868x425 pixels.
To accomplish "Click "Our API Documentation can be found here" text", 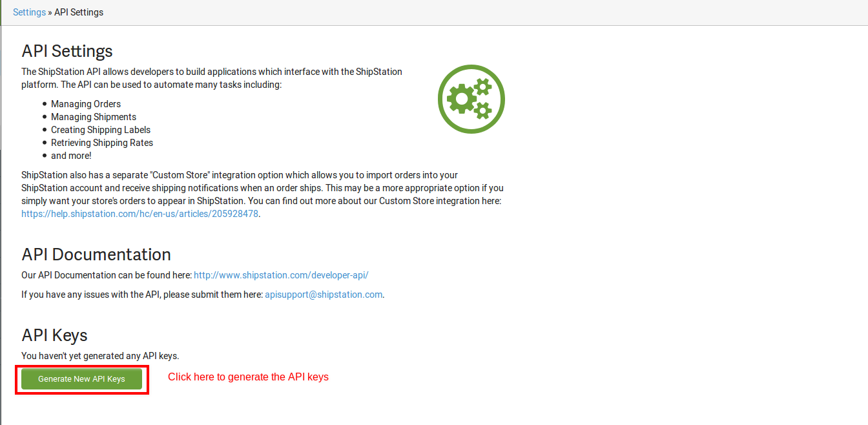I will (107, 275).
